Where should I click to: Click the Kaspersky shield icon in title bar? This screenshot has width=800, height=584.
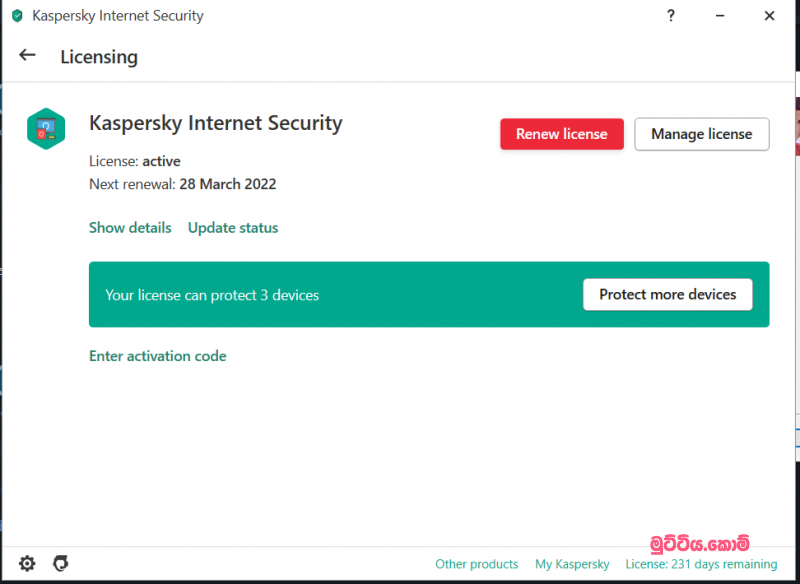click(17, 16)
